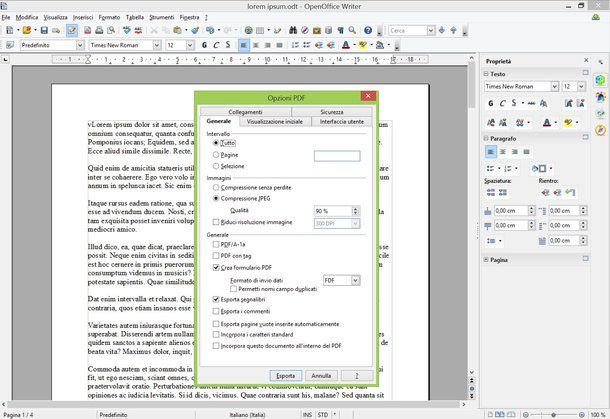610x419 pixels.
Task: Click the Zoom magnifier icon
Action: coord(352,30)
